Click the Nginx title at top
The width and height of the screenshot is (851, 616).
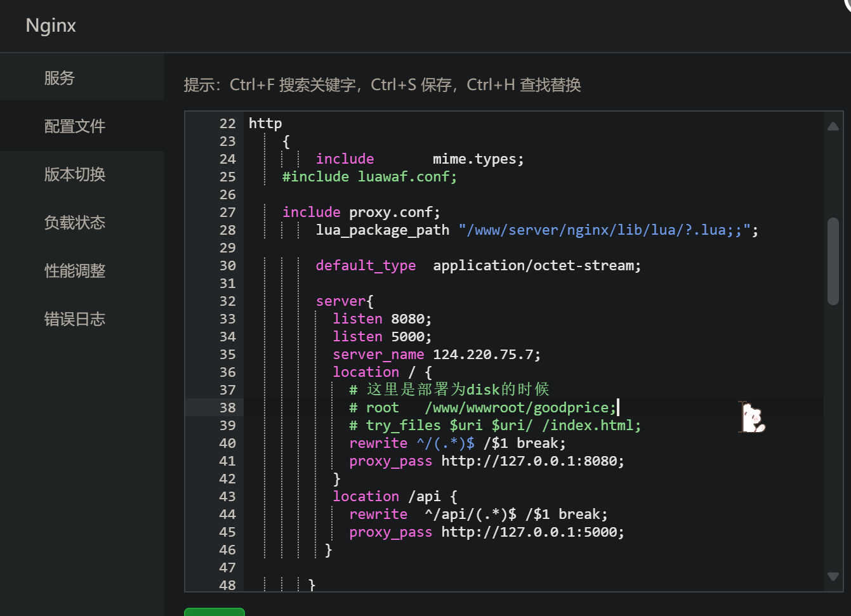[x=51, y=25]
